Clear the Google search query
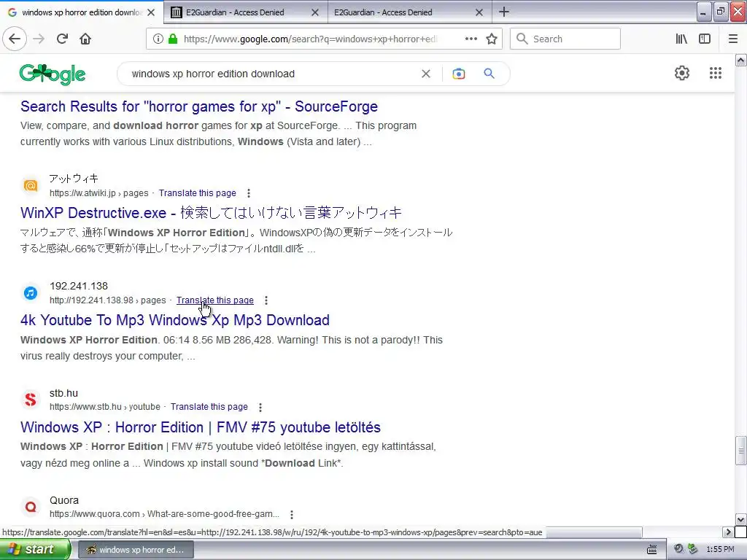This screenshot has height=560, width=747. pyautogui.click(x=426, y=74)
